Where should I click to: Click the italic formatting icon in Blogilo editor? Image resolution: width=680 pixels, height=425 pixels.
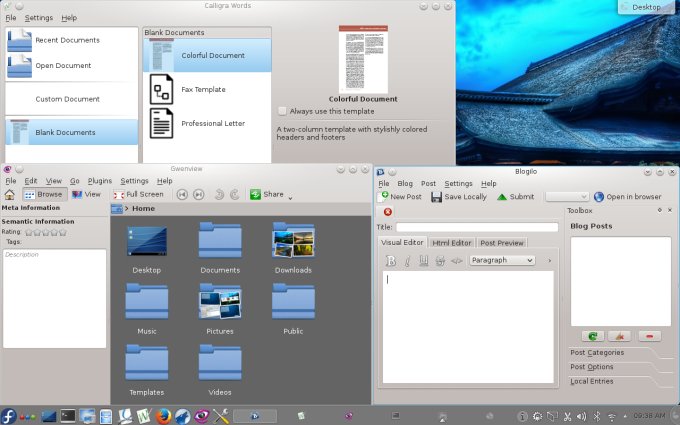pos(407,261)
